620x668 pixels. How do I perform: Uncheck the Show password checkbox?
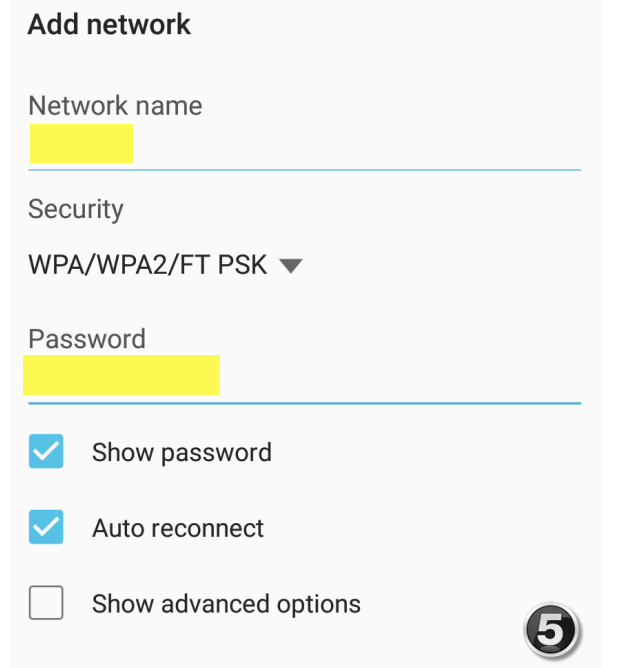46,451
